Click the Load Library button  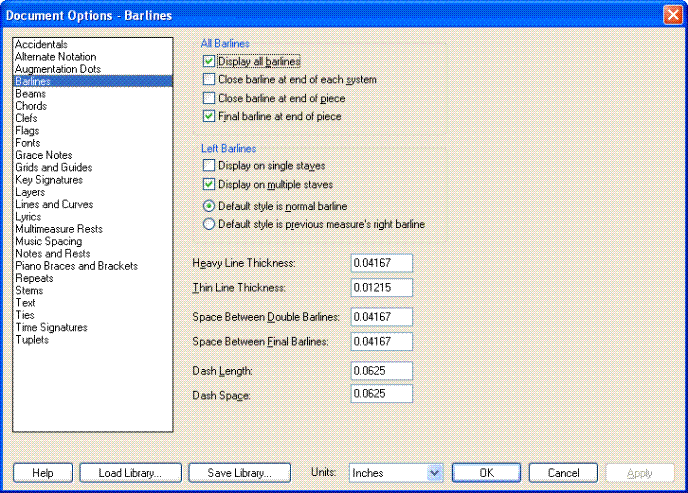click(x=131, y=473)
